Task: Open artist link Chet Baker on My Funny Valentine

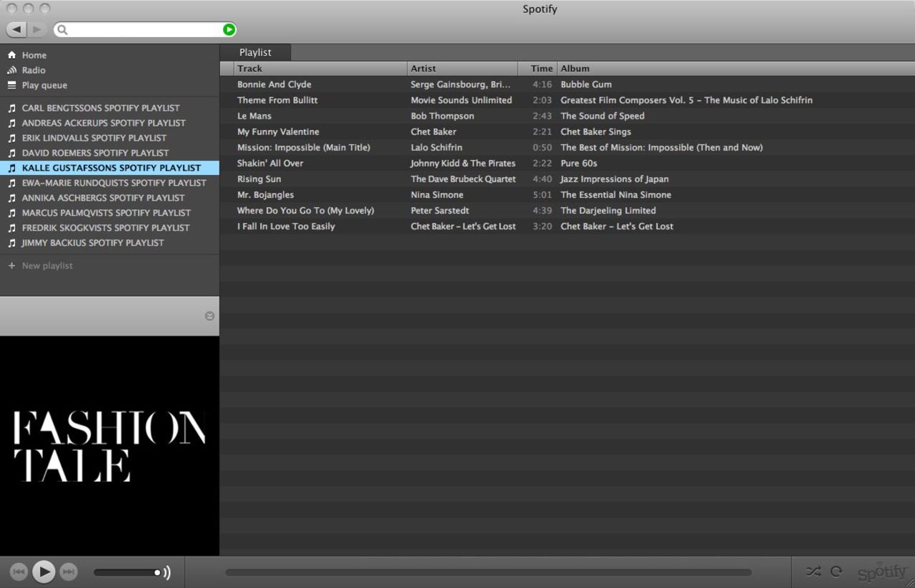Action: pyautogui.click(x=433, y=131)
